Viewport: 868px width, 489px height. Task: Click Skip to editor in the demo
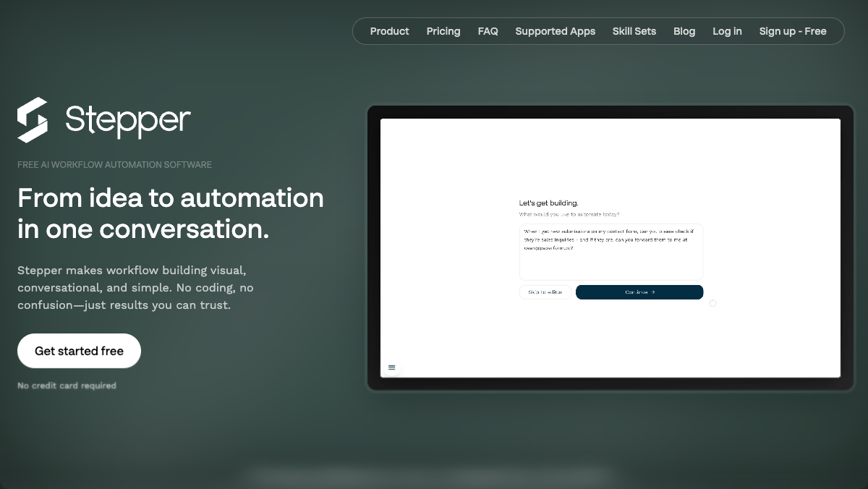545,292
